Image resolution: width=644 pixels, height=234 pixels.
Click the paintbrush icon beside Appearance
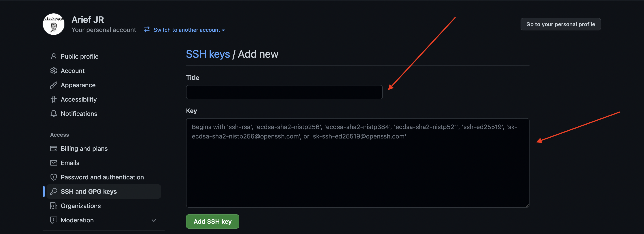(54, 85)
